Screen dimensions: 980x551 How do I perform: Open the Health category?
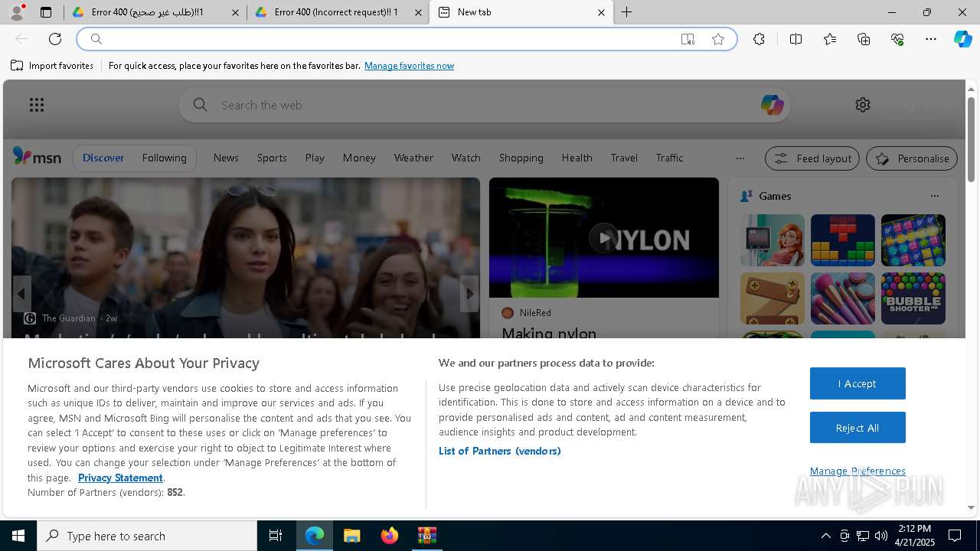point(577,158)
